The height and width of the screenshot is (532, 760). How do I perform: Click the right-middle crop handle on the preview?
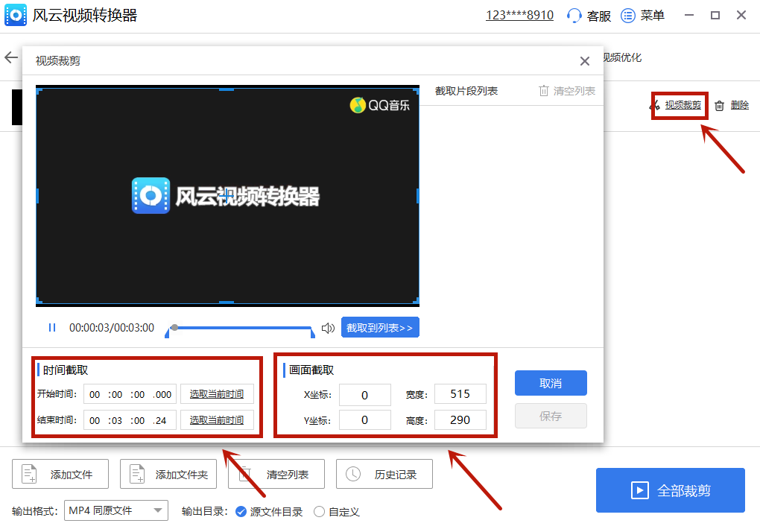(417, 196)
